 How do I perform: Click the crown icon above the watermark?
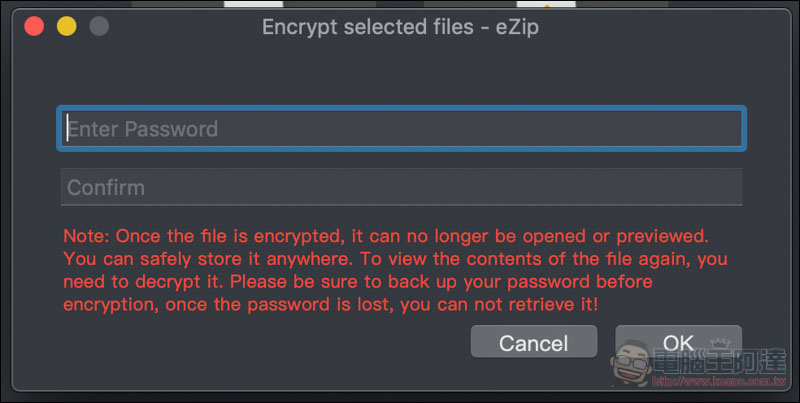click(720, 343)
